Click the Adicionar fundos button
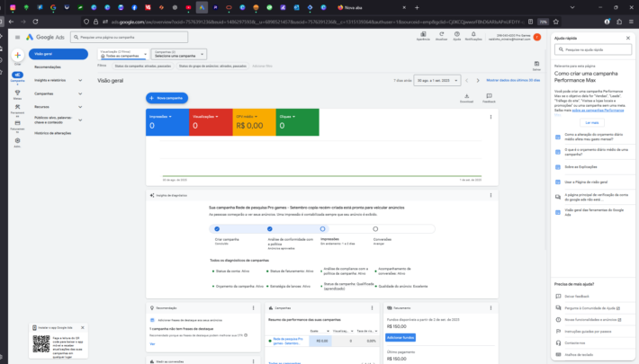 [x=400, y=336]
